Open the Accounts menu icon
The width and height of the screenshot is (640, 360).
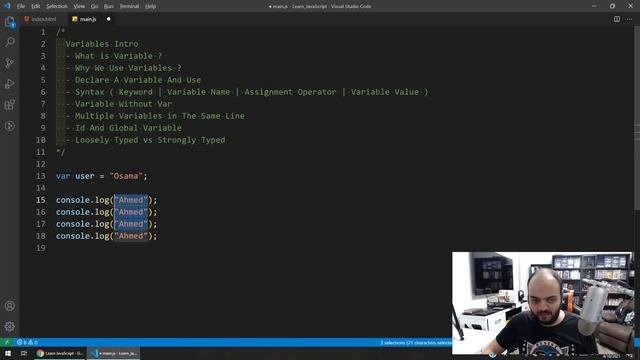click(10, 306)
